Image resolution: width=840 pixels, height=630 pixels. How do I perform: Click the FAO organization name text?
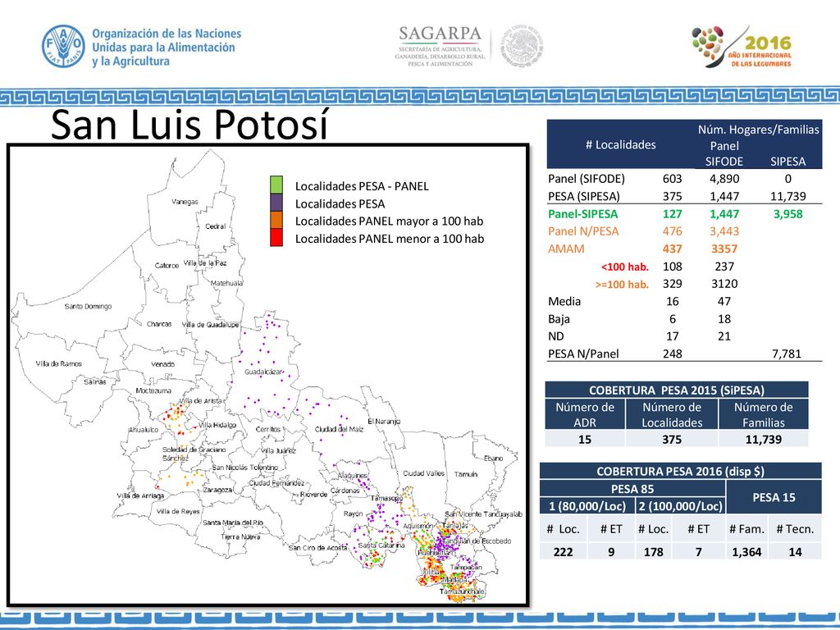tap(167, 47)
